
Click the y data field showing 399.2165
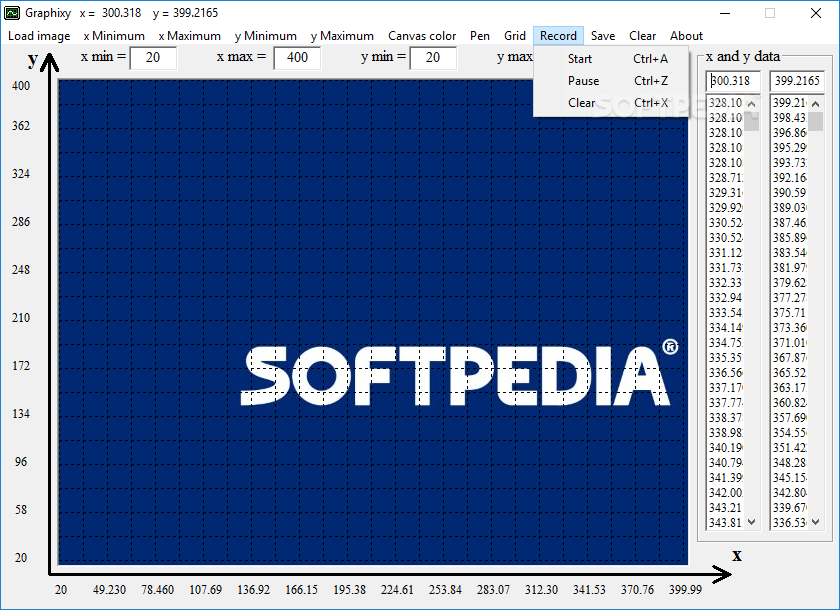[x=797, y=81]
